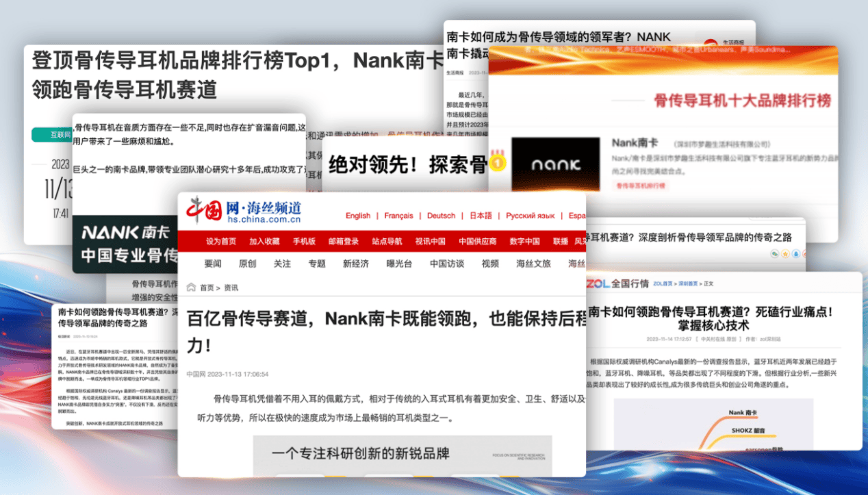The image size is (868, 495).
Task: Switch language to English
Action: [x=357, y=216]
